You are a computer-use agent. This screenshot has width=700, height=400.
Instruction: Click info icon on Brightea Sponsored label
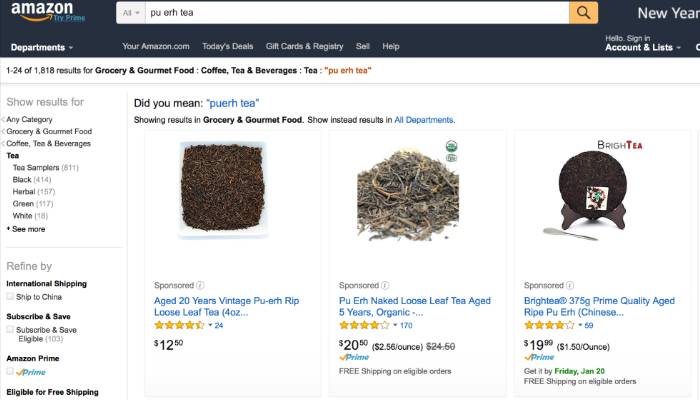(570, 285)
